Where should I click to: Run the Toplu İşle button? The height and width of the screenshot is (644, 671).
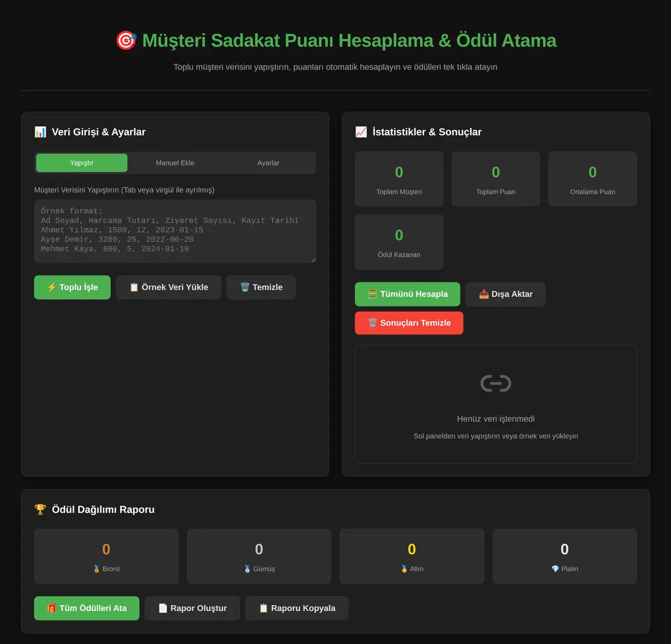tap(72, 287)
